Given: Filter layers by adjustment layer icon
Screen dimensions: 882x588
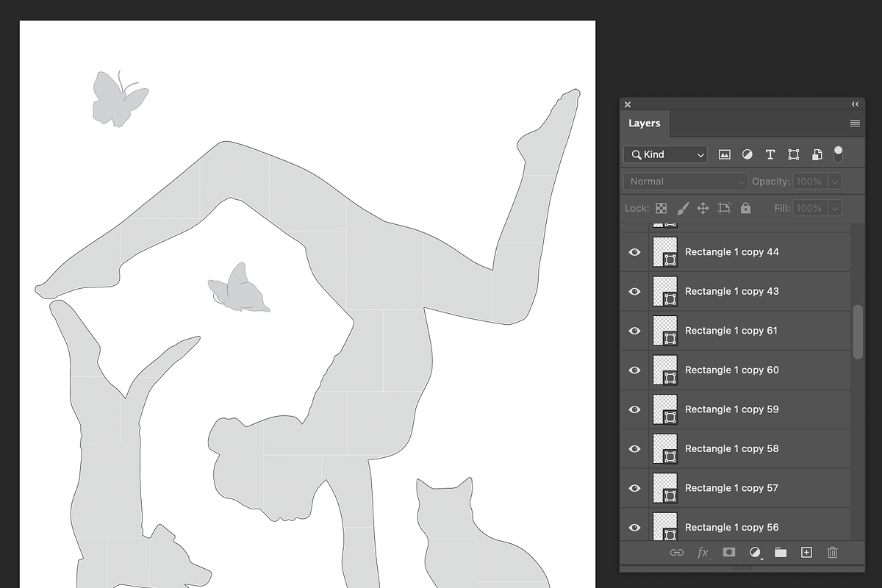Looking at the screenshot, I should pyautogui.click(x=747, y=154).
